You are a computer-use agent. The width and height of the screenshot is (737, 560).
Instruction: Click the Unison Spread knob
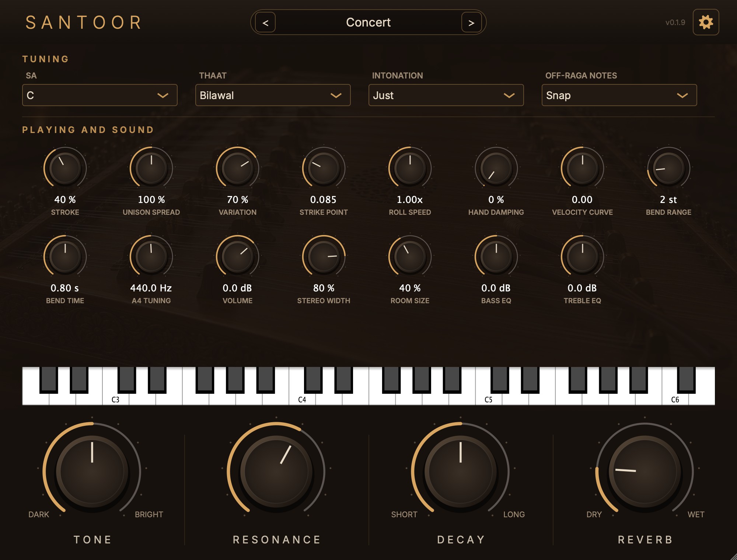[151, 168]
